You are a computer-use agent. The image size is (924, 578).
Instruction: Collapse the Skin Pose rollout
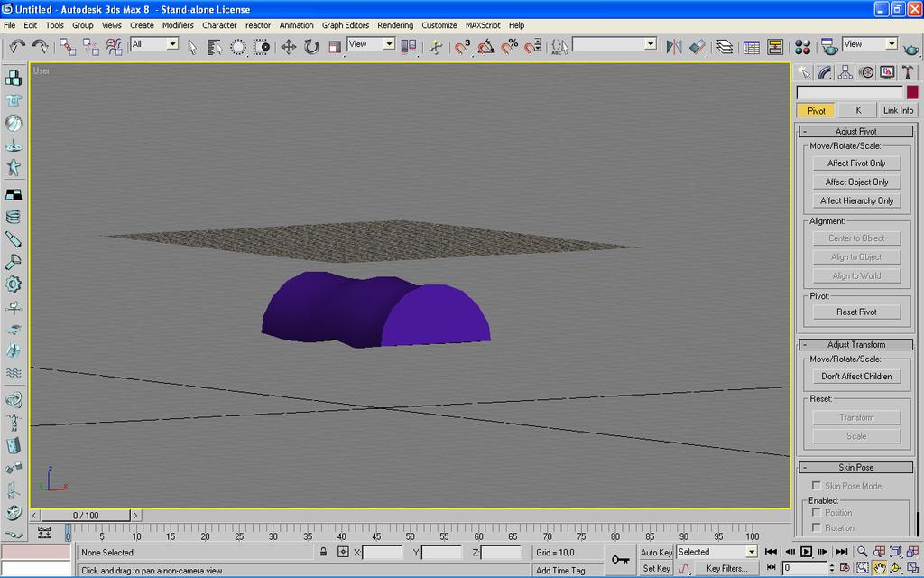[856, 467]
